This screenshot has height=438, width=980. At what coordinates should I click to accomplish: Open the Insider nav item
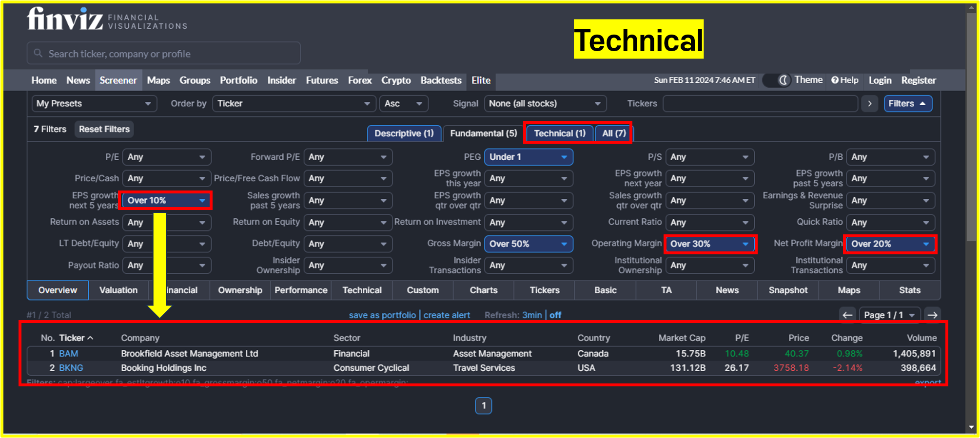[281, 80]
